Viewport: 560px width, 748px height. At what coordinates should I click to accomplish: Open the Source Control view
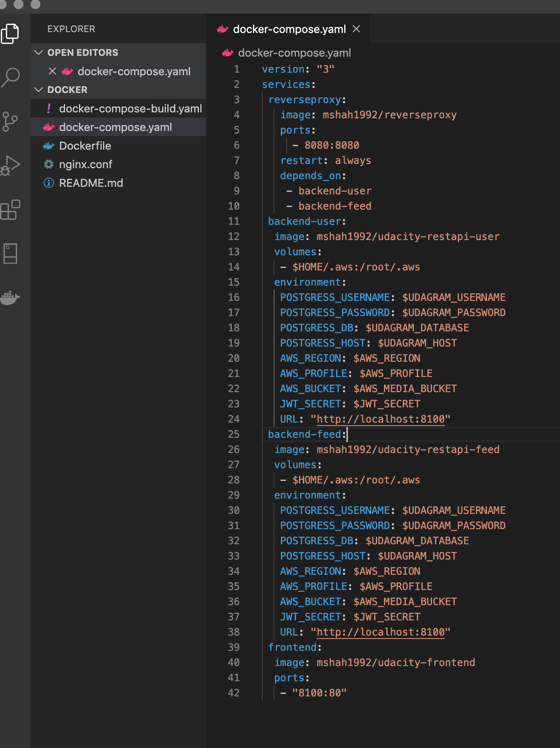tap(9, 122)
